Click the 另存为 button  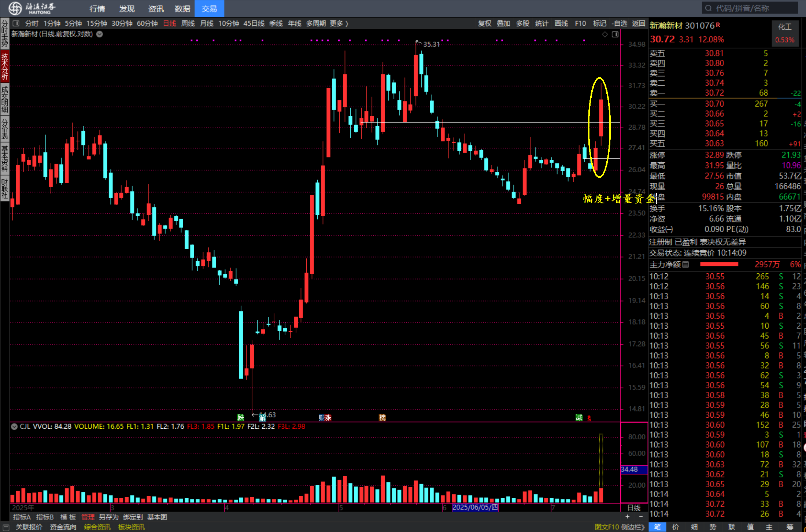[x=109, y=517]
